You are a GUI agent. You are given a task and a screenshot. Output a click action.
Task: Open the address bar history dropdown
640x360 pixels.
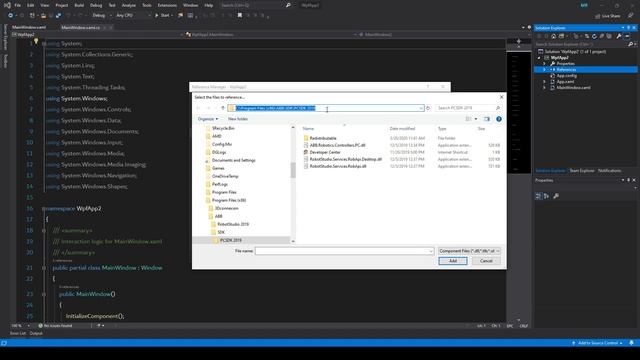click(421, 108)
